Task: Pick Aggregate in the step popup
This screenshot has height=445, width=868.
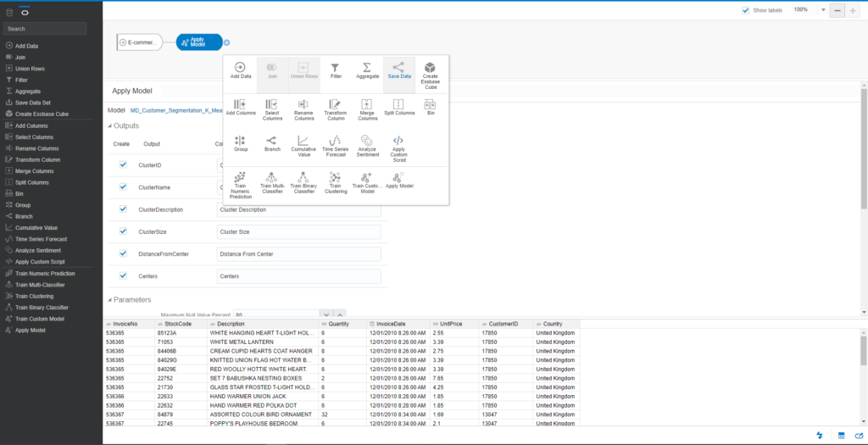Action: (367, 70)
